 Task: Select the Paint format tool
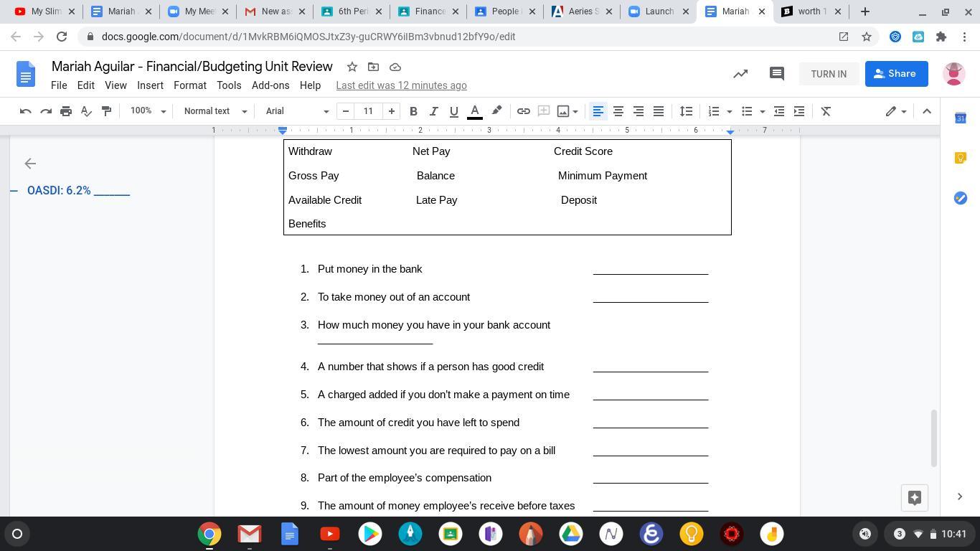[x=106, y=111]
